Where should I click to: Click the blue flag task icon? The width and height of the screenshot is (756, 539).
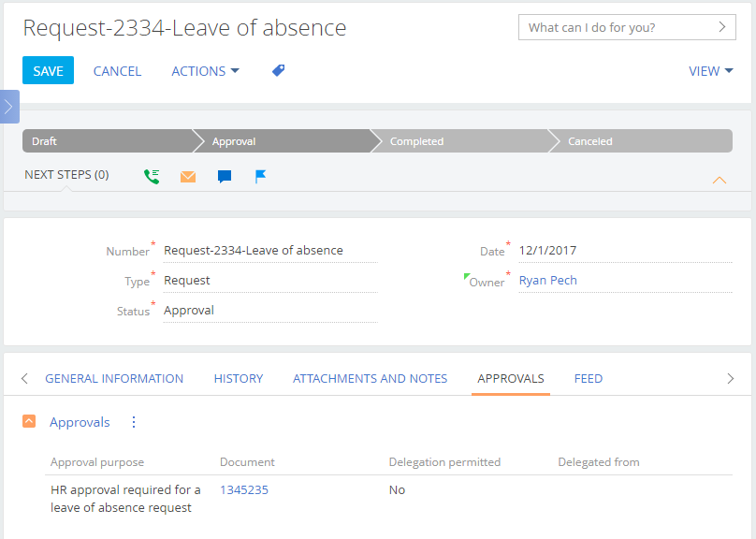[x=260, y=177]
